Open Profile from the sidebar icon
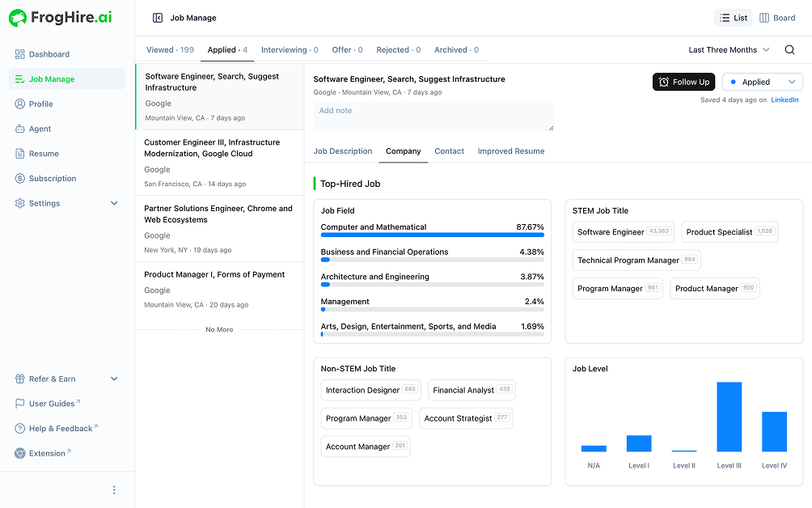Screen dimensions: 812x508 click(20, 104)
